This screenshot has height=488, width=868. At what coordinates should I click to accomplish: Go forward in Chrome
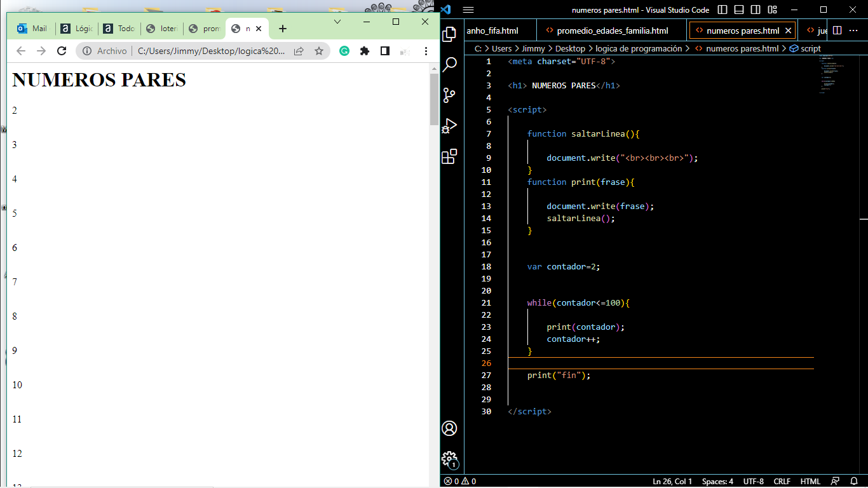click(41, 51)
